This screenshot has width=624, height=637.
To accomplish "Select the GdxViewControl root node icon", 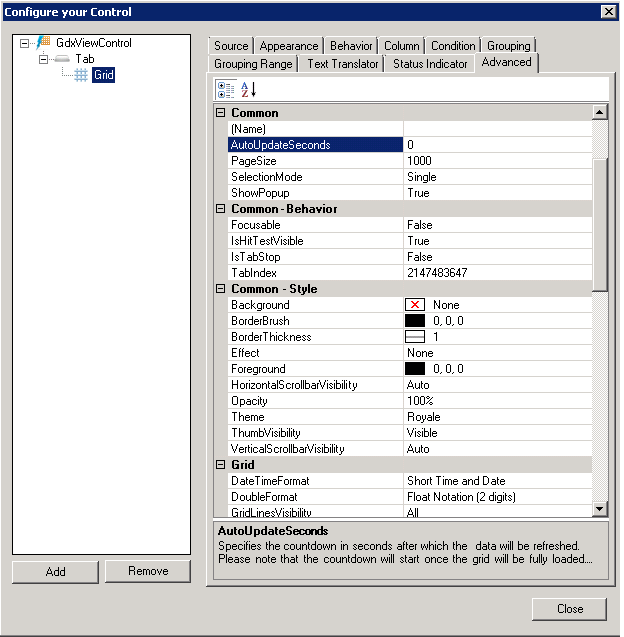I will 43,43.
